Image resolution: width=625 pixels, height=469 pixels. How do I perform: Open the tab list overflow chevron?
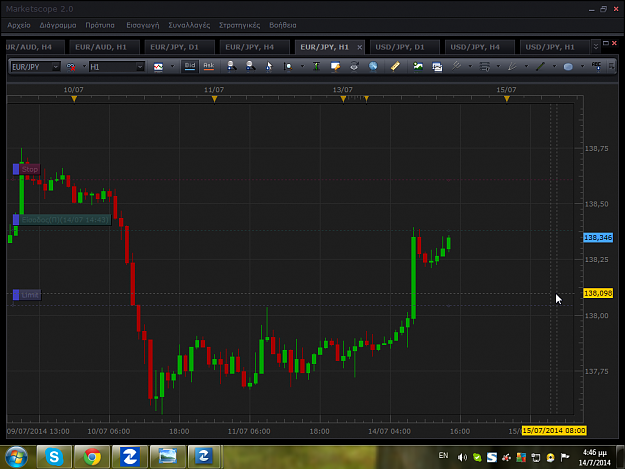(596, 47)
